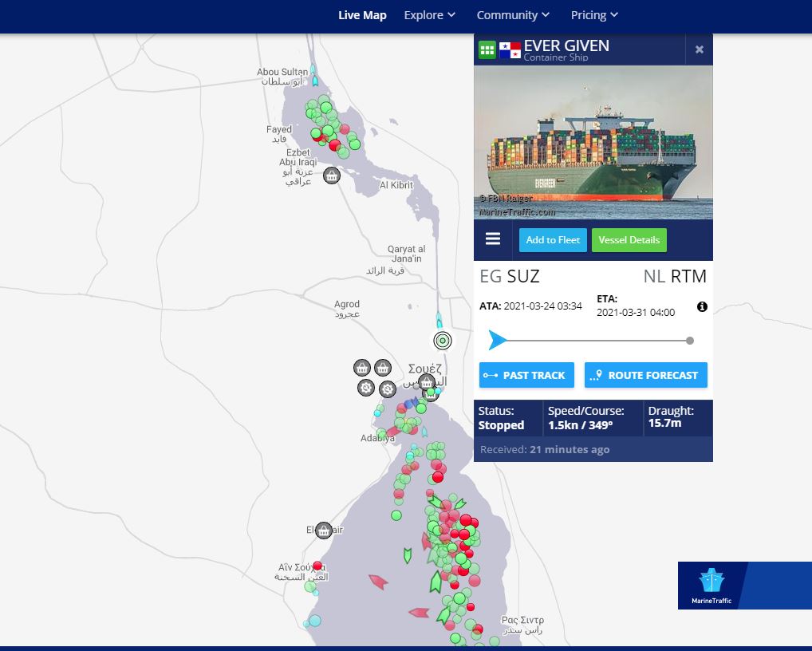
Task: Show the Route Forecast
Action: [645, 375]
